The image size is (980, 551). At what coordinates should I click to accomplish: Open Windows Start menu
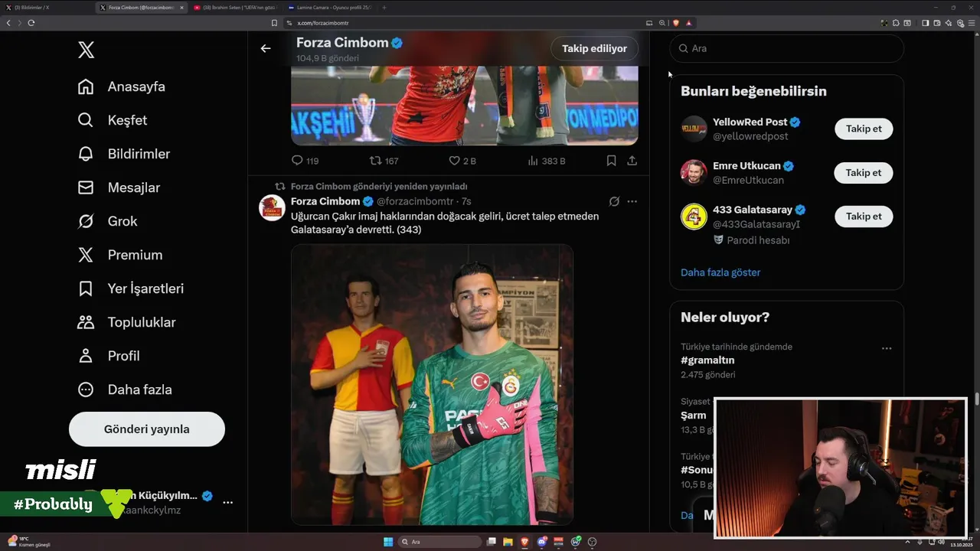point(388,542)
